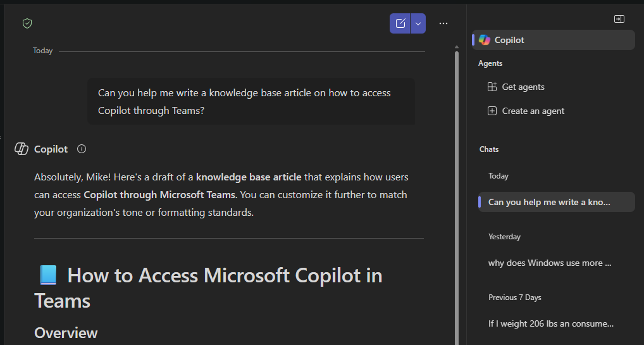Click the colorful Copilot logo icon

coord(485,40)
